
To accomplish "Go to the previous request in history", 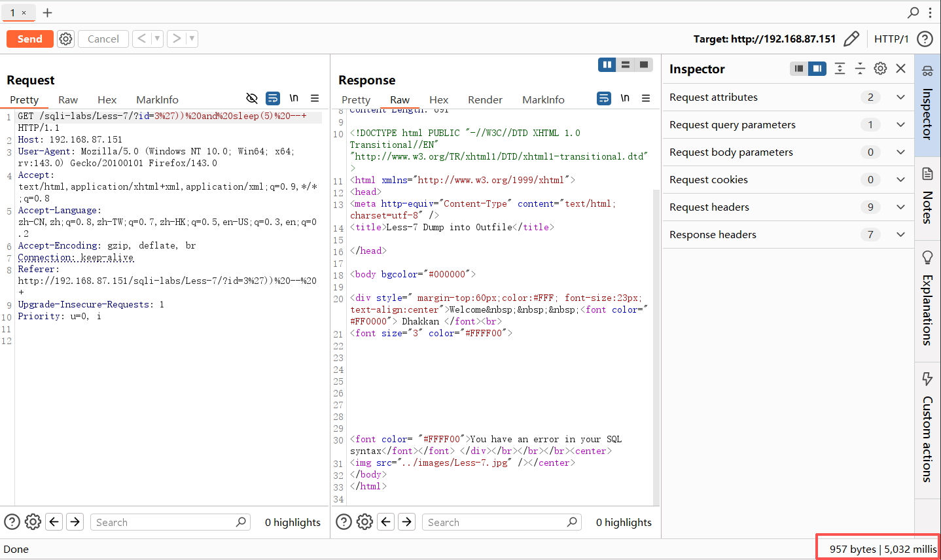I will click(x=141, y=39).
